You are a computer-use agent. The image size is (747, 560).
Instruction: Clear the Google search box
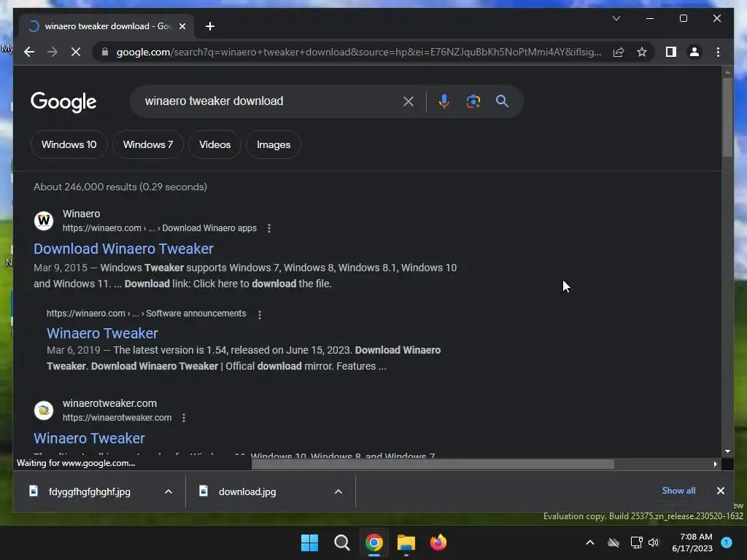click(x=409, y=101)
